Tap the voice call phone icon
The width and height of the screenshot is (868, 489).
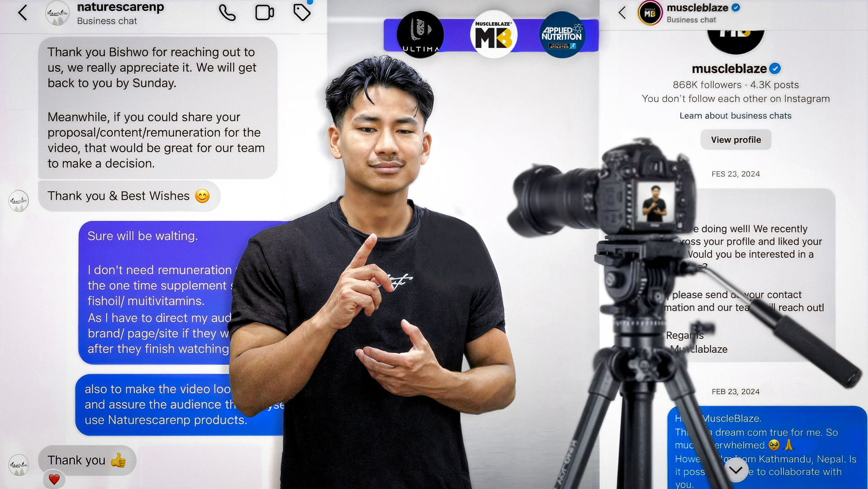click(227, 13)
